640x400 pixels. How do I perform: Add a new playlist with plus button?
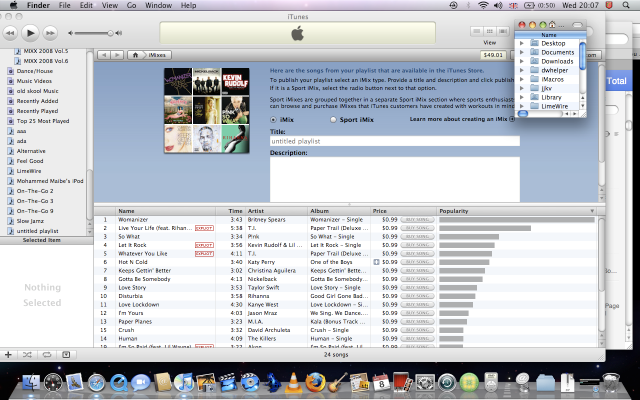pos(8,355)
